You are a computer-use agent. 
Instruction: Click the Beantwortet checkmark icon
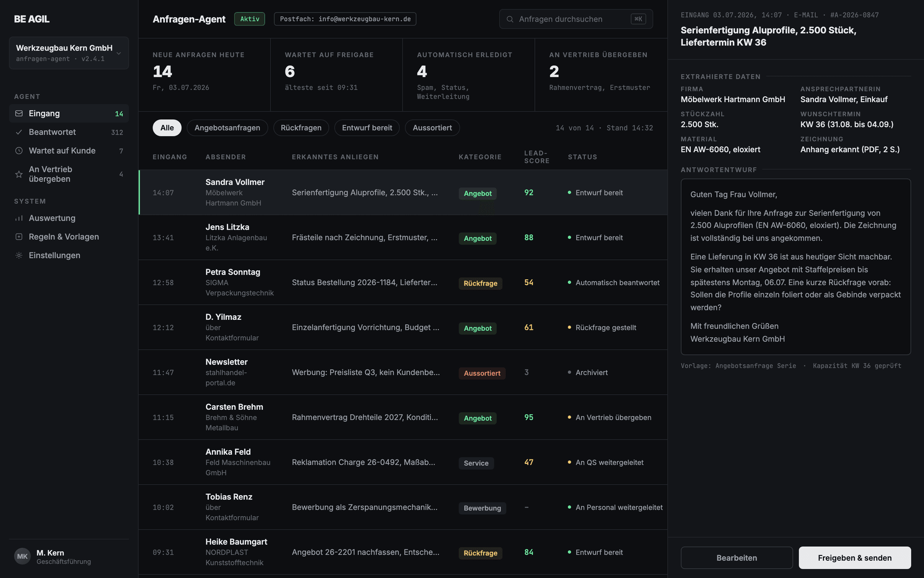pyautogui.click(x=19, y=132)
